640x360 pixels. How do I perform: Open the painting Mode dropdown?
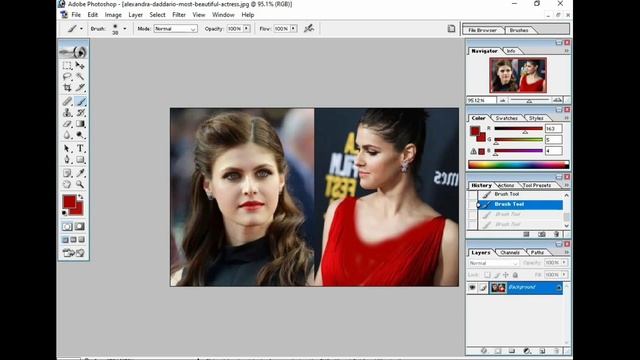point(176,29)
